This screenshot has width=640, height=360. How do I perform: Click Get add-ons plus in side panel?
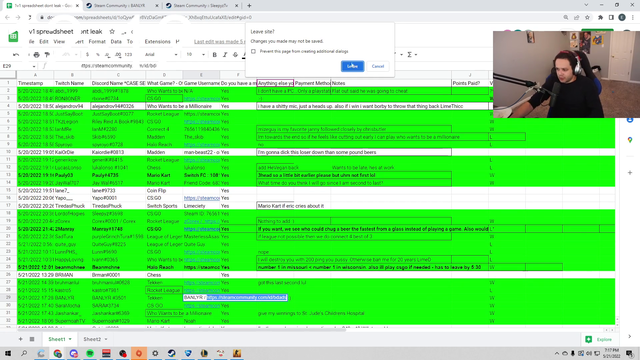tap(630, 173)
